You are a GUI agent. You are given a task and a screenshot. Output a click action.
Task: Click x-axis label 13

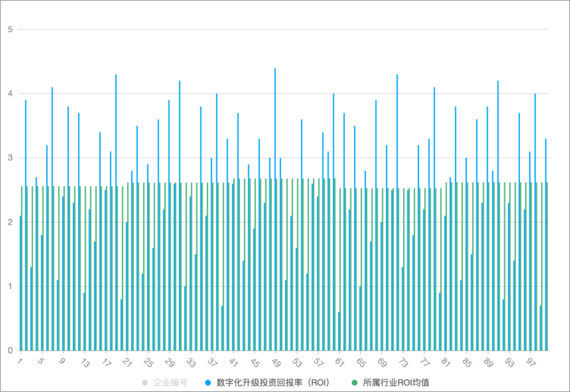pos(84,362)
